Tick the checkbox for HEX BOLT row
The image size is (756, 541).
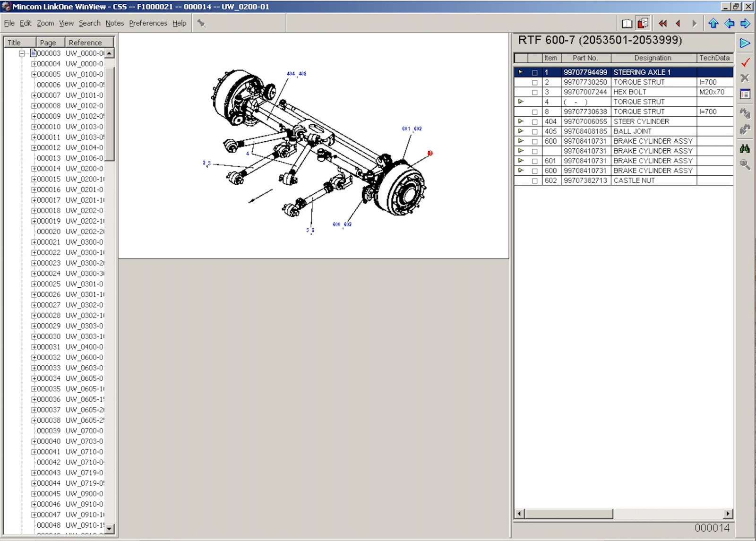(534, 93)
